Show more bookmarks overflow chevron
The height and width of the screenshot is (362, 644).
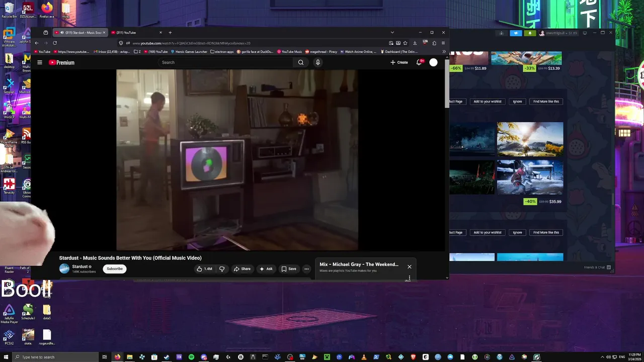[x=444, y=51]
